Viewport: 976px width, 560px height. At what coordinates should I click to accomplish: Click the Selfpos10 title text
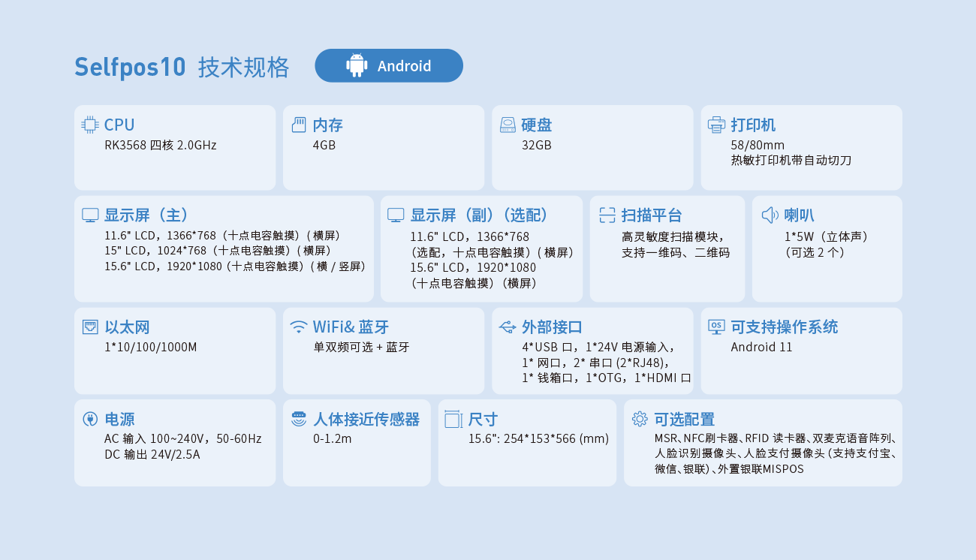coord(129,66)
